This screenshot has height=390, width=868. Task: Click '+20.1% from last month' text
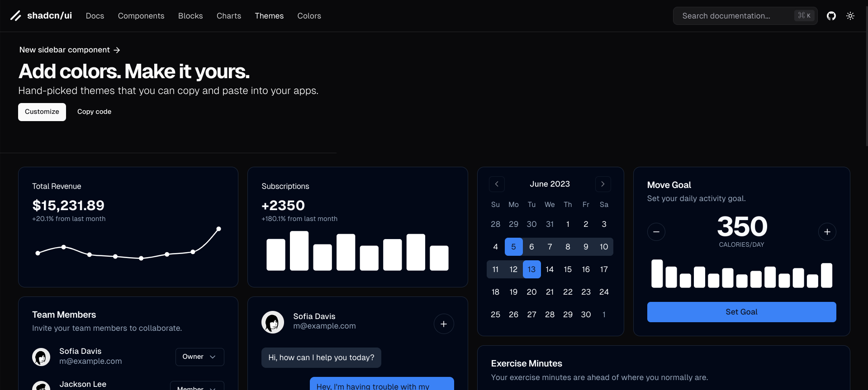tap(69, 219)
